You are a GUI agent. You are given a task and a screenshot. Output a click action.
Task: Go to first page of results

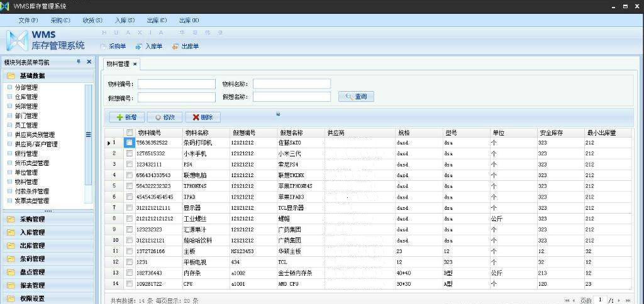click(x=567, y=301)
